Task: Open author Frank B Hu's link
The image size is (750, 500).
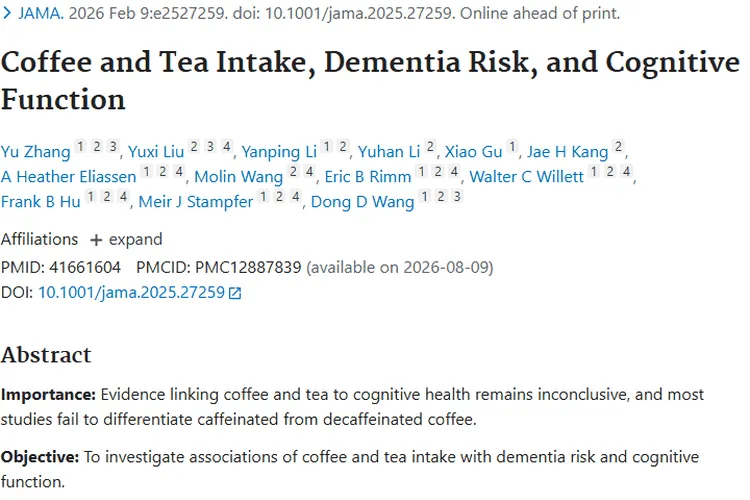Action: tap(40, 202)
